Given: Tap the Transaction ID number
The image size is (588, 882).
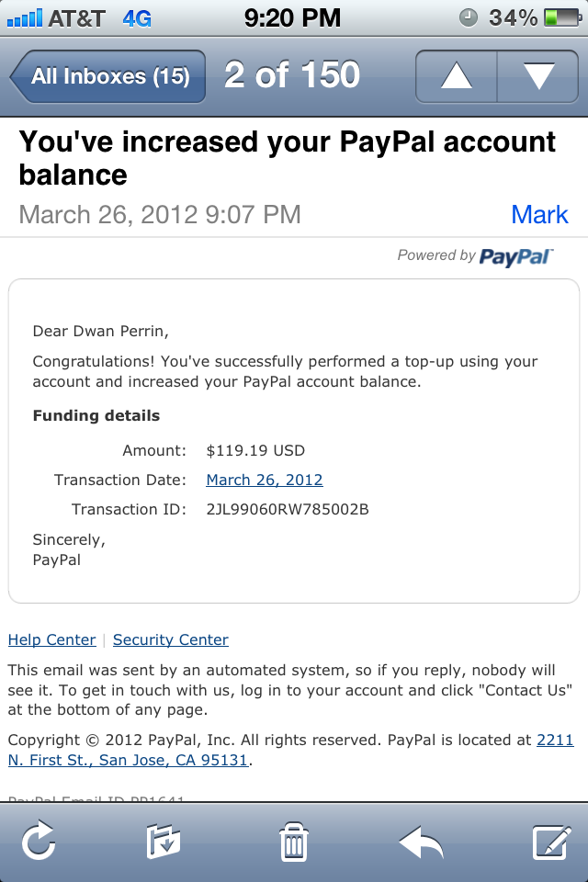Looking at the screenshot, I should (x=288, y=509).
